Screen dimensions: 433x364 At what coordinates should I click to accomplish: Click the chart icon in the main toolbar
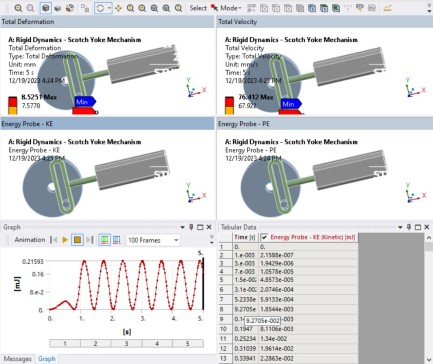(x=387, y=8)
